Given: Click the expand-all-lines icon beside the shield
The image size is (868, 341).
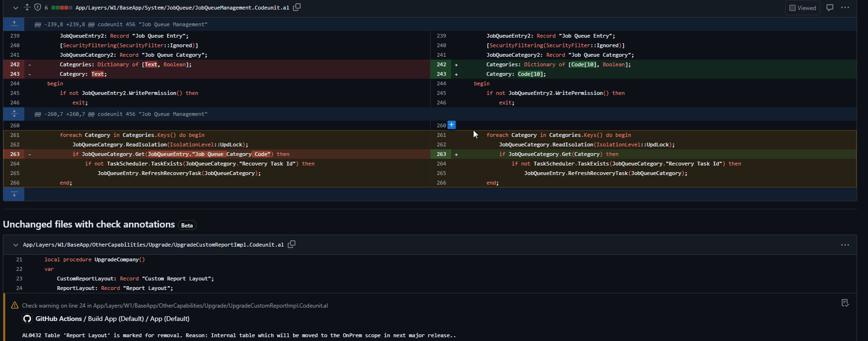Looking at the screenshot, I should click(x=27, y=7).
